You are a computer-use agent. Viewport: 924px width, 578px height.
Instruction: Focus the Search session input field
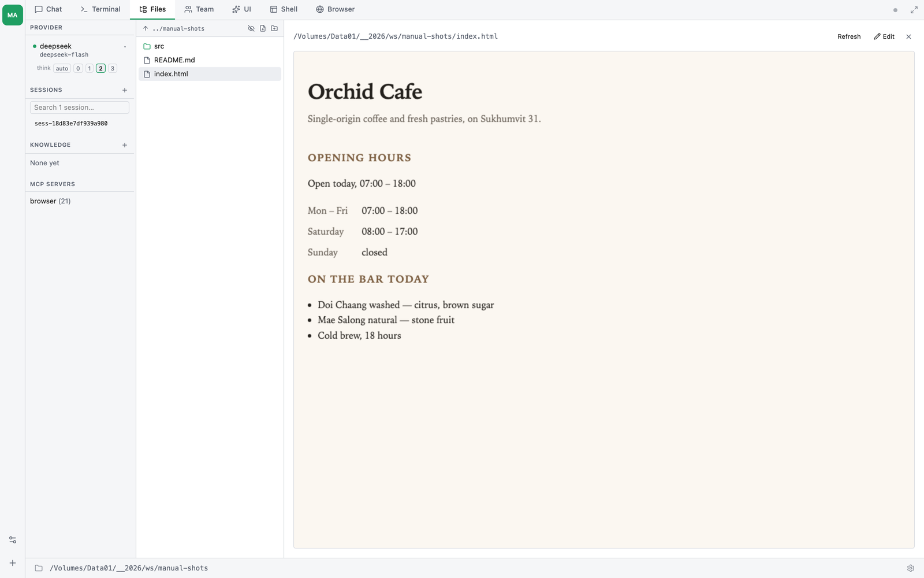coord(80,108)
